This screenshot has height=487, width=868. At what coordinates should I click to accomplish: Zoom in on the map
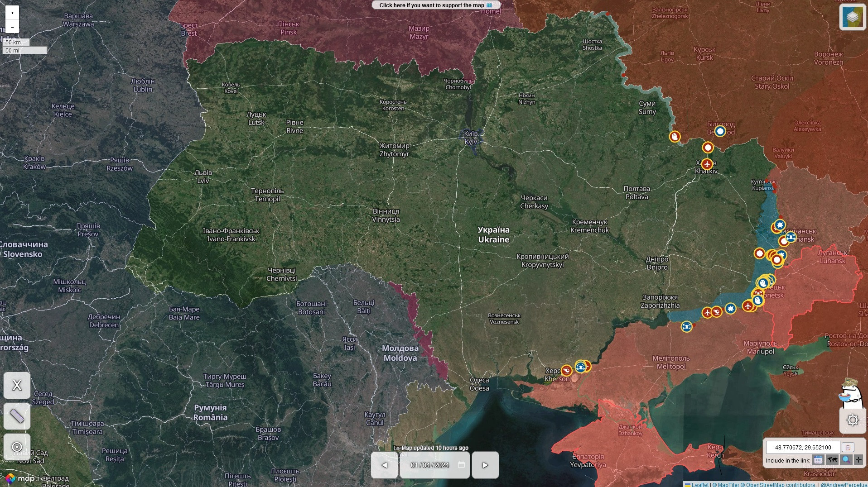point(12,13)
